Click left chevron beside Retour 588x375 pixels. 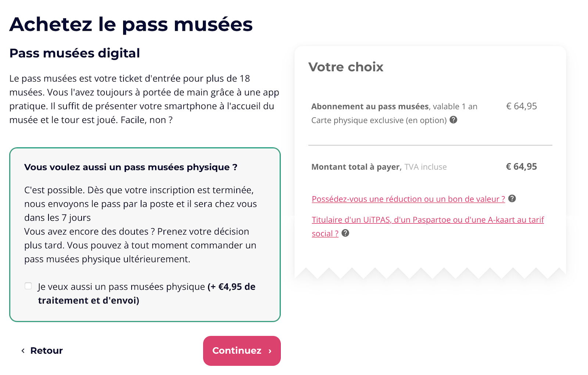pyautogui.click(x=23, y=351)
